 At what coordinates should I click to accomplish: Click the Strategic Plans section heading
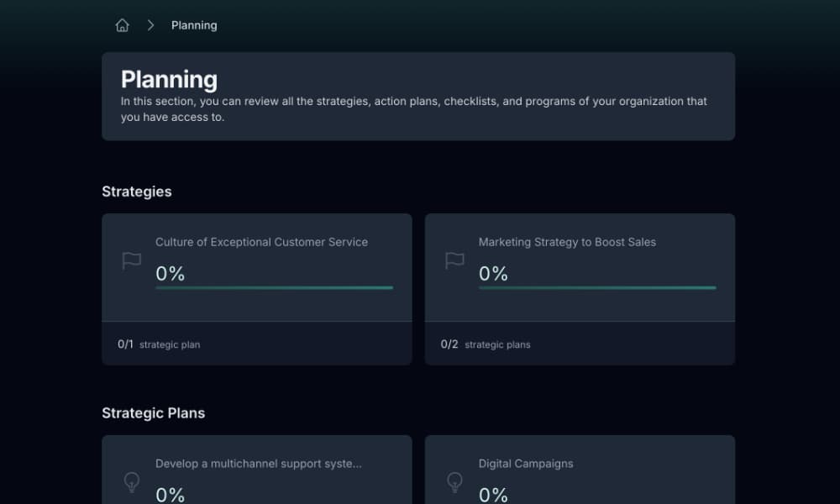tap(153, 413)
